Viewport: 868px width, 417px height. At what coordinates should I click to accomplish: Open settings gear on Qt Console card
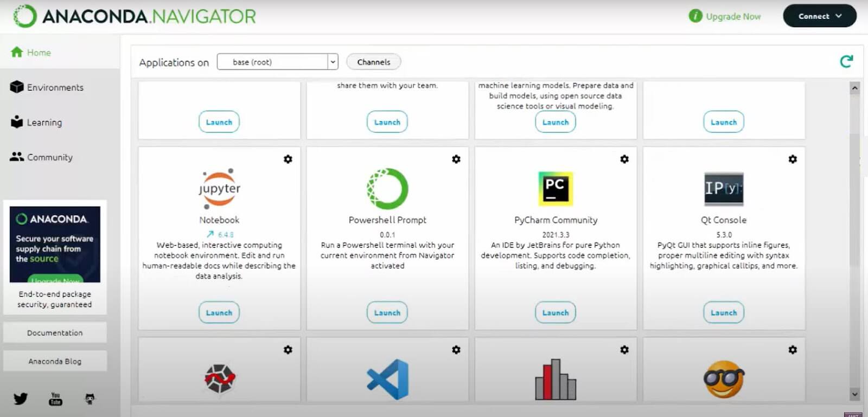[x=793, y=159]
